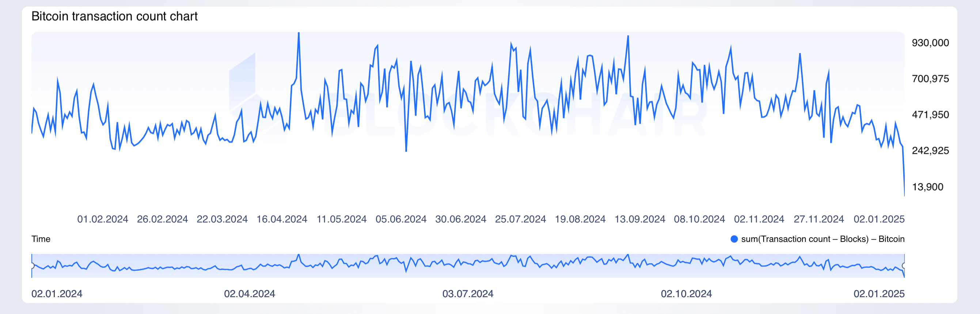This screenshot has width=980, height=314.
Task: Click the 08.10.2024 x-axis date
Action: 700,219
